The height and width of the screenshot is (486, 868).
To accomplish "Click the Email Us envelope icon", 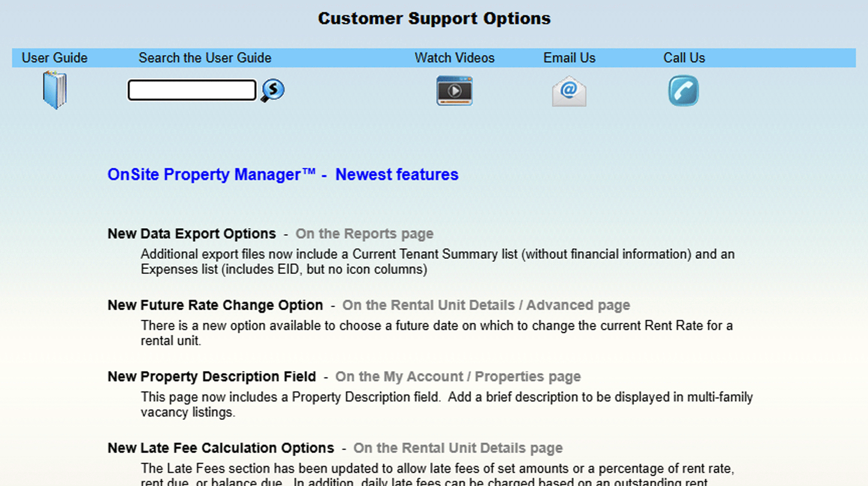I will click(x=569, y=91).
